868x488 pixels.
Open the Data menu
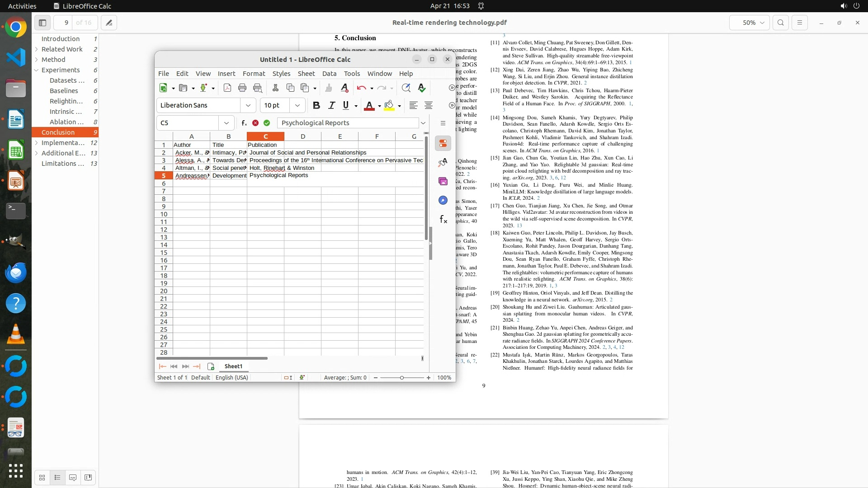pos(329,74)
